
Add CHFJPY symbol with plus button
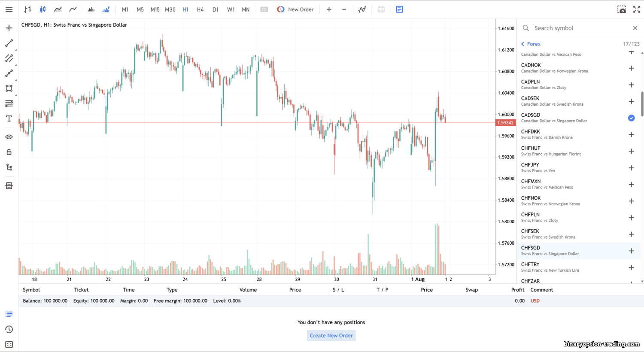point(631,168)
